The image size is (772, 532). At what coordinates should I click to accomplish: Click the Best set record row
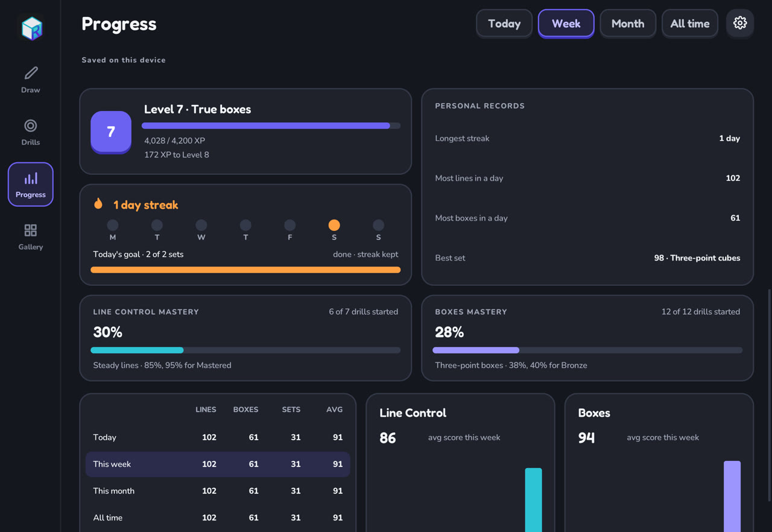pyautogui.click(x=587, y=258)
